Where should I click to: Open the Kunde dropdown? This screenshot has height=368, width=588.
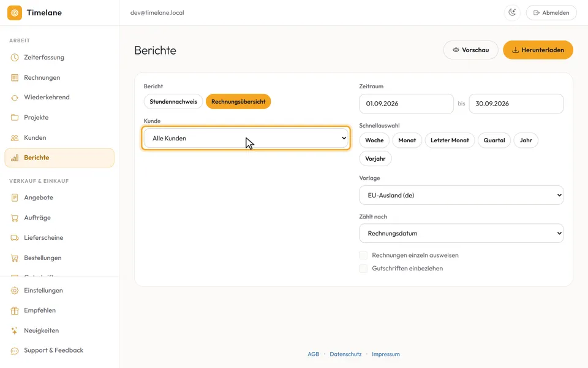click(246, 138)
